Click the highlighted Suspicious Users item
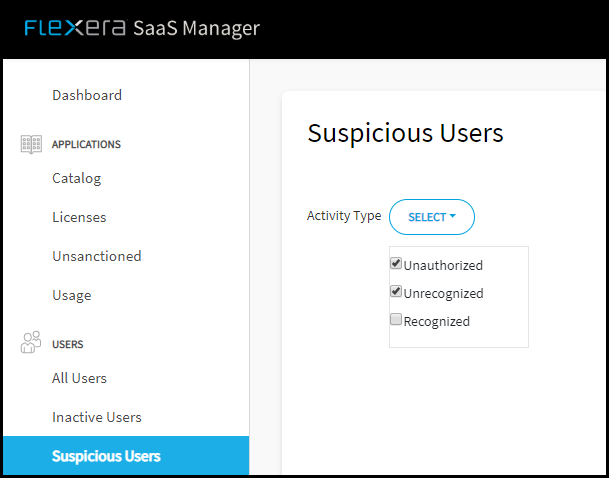The height and width of the screenshot is (478, 609). point(126,456)
